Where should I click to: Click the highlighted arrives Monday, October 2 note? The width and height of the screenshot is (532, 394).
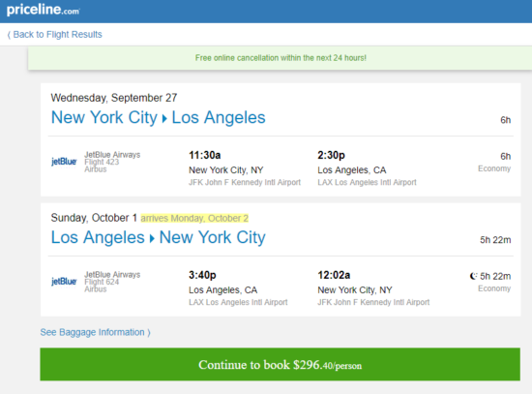194,218
